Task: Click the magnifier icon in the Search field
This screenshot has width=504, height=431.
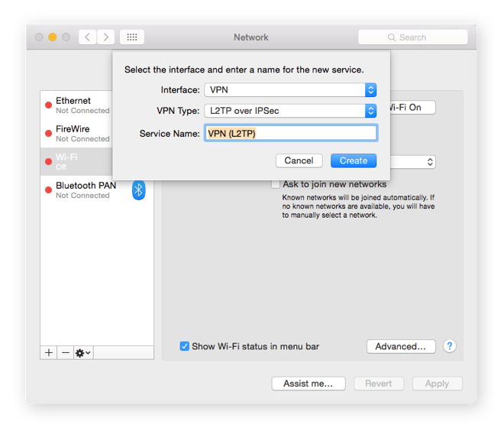Action: point(391,37)
